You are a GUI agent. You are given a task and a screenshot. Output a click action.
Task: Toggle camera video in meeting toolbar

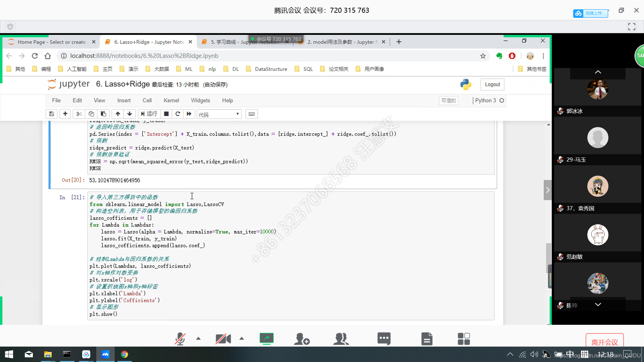(223, 339)
